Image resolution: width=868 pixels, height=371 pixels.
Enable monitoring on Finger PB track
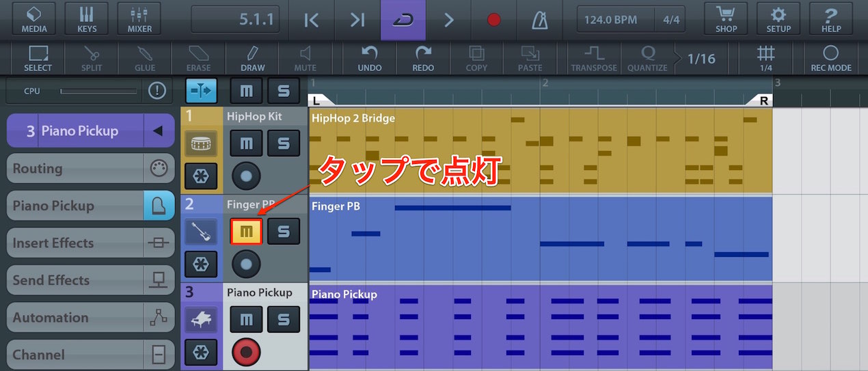point(246,264)
